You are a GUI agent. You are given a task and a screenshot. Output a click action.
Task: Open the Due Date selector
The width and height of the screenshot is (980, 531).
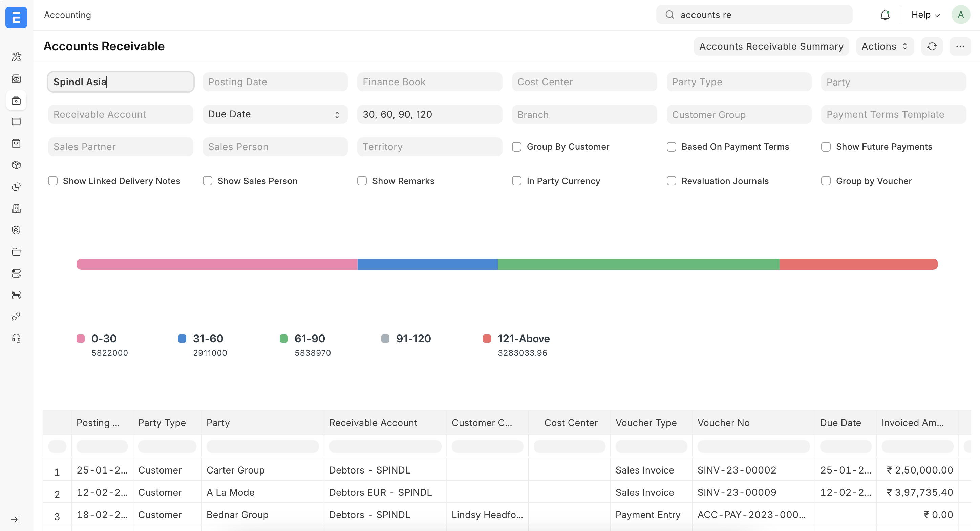275,114
